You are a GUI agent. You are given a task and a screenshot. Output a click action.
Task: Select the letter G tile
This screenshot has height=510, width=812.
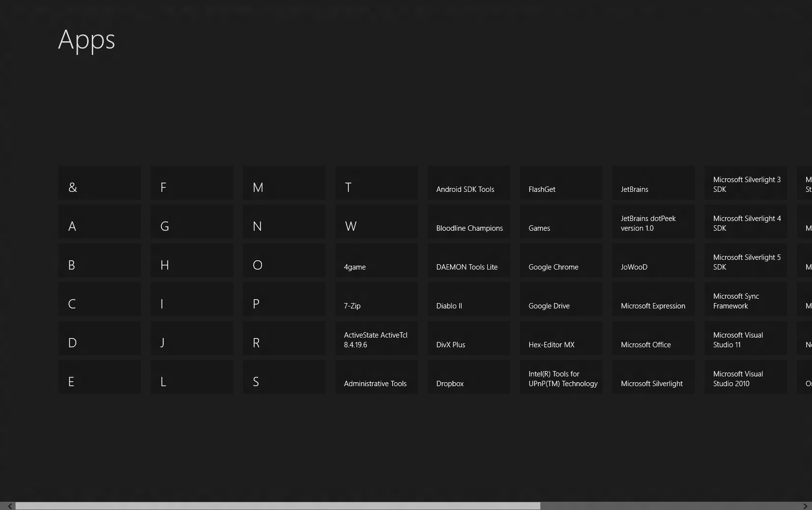(x=192, y=221)
